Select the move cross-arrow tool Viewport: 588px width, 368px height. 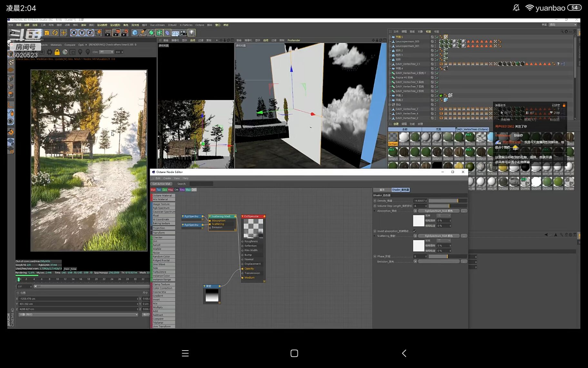click(x=64, y=33)
